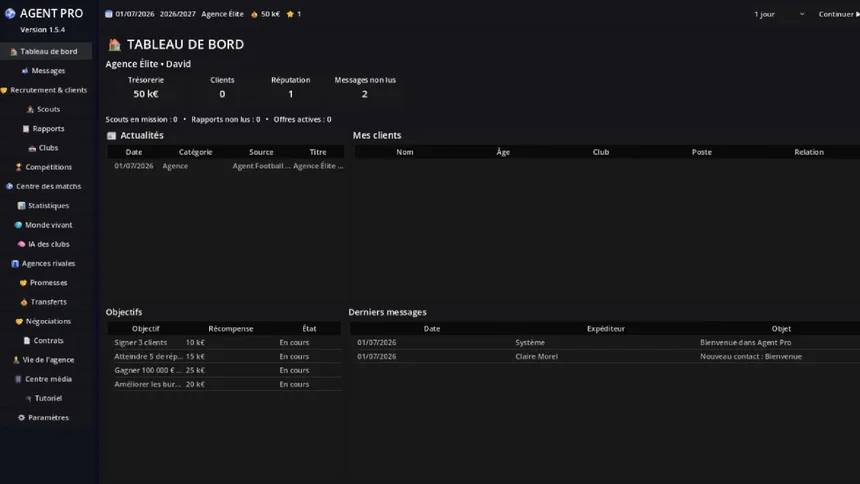
Task: Open the 1 jour duration dropdown
Action: click(x=779, y=14)
